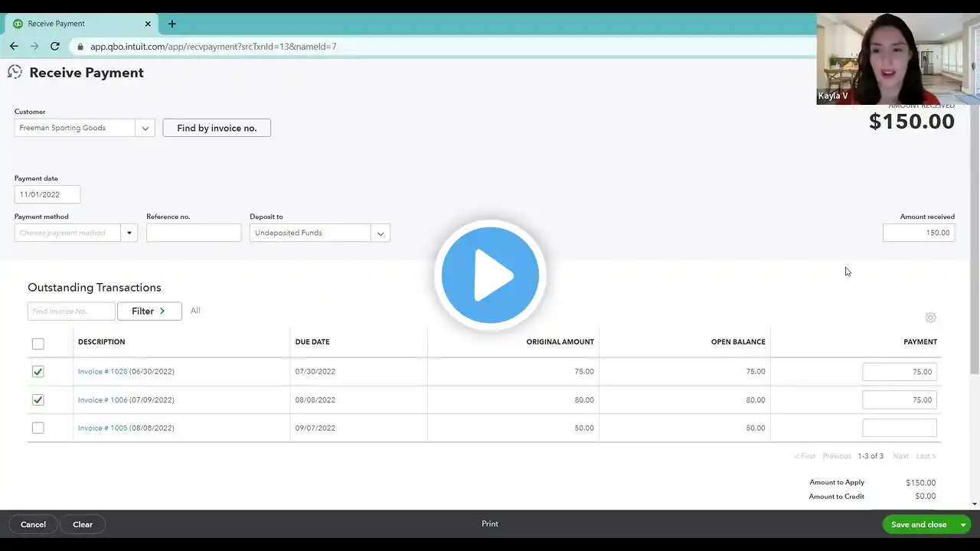Click the Reference no. input field
This screenshot has width=980, height=551.
click(194, 233)
